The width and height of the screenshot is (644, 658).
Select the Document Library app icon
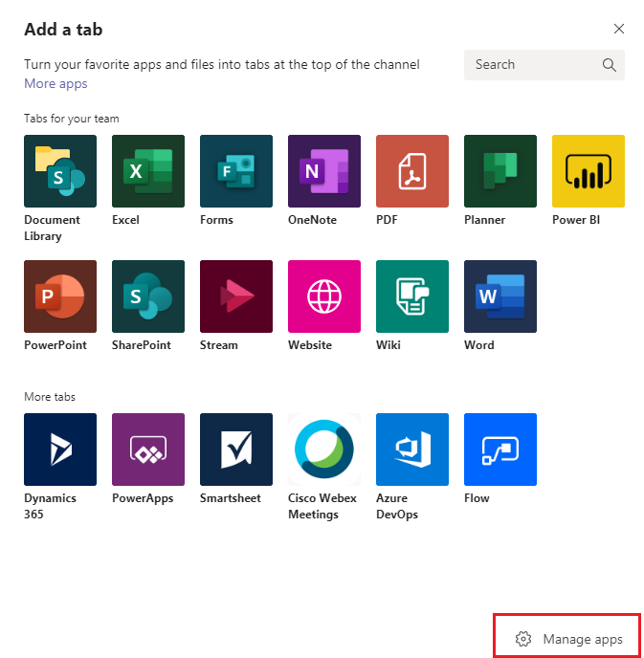click(x=60, y=171)
